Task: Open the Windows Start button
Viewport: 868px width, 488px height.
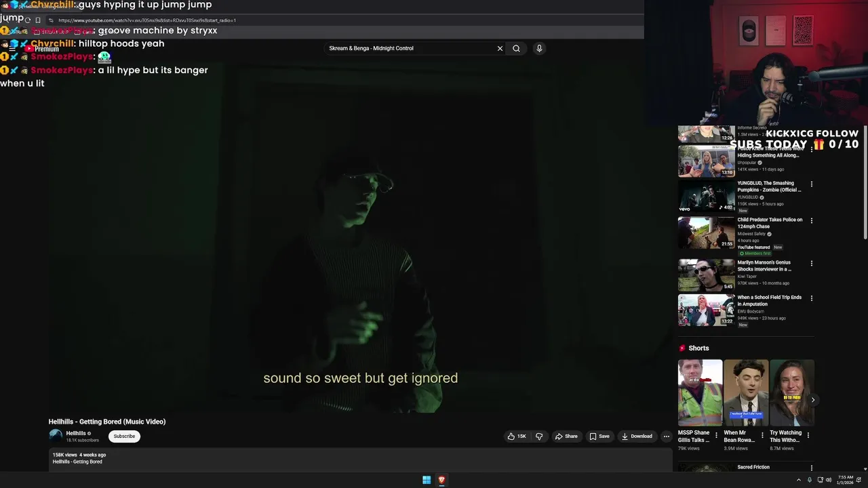Action: pos(427,480)
